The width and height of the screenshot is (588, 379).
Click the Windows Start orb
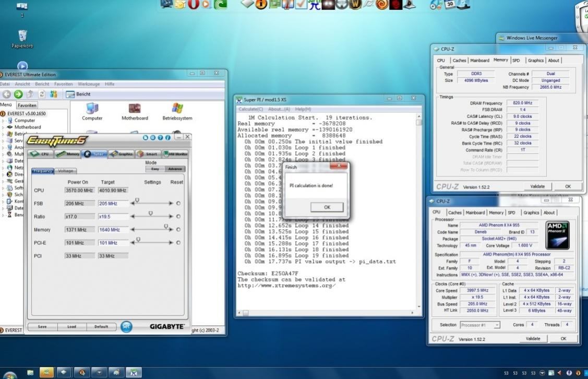(x=9, y=375)
